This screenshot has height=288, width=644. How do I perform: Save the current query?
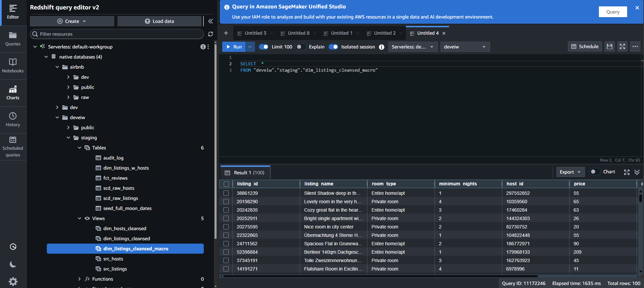coord(610,47)
